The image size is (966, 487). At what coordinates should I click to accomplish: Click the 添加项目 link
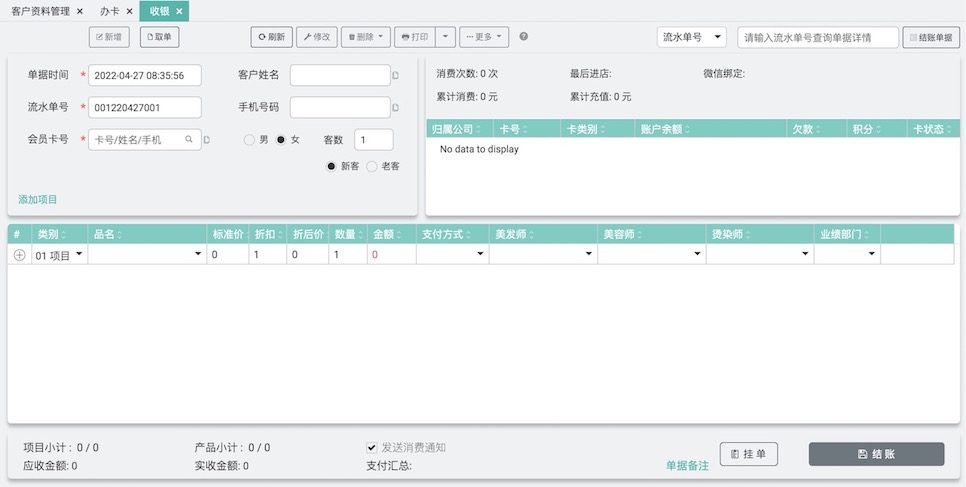pyautogui.click(x=38, y=199)
